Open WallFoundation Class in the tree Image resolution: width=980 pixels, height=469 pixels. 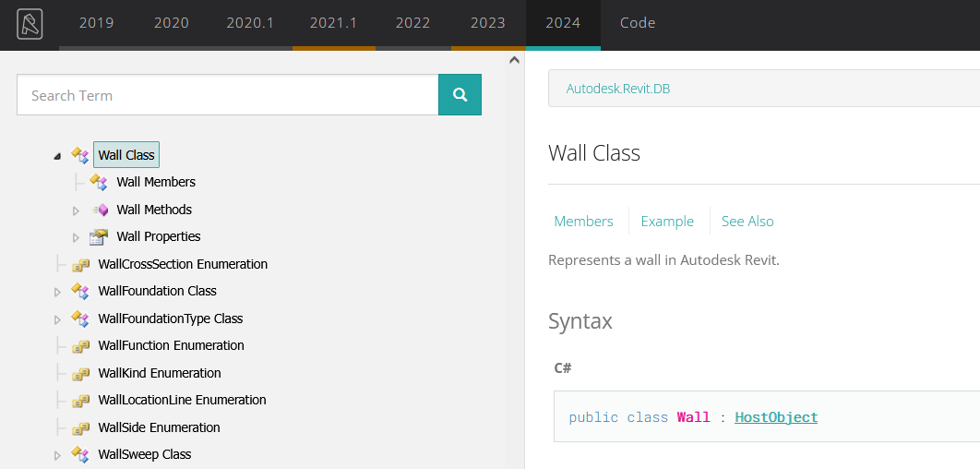pyautogui.click(x=158, y=291)
